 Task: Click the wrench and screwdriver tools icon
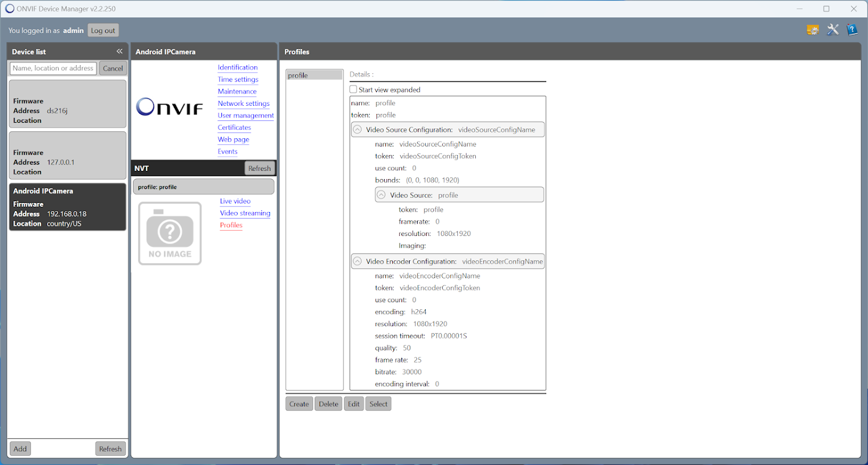(833, 30)
